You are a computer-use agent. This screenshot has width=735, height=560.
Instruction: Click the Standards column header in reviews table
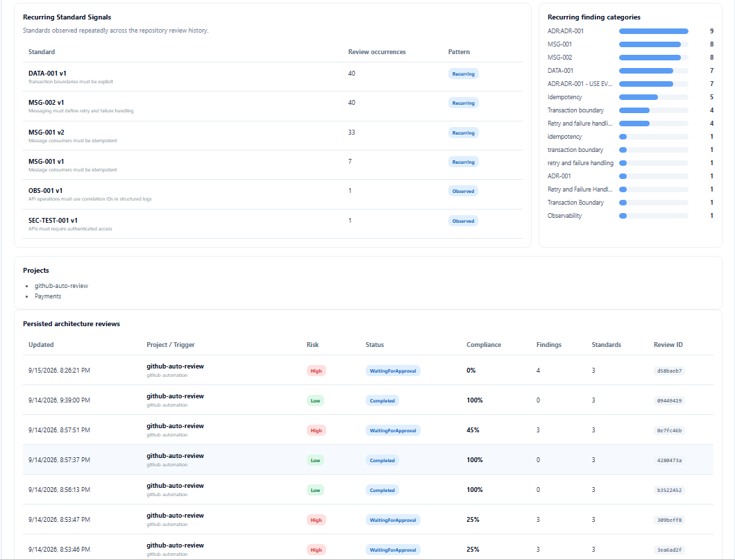(606, 345)
